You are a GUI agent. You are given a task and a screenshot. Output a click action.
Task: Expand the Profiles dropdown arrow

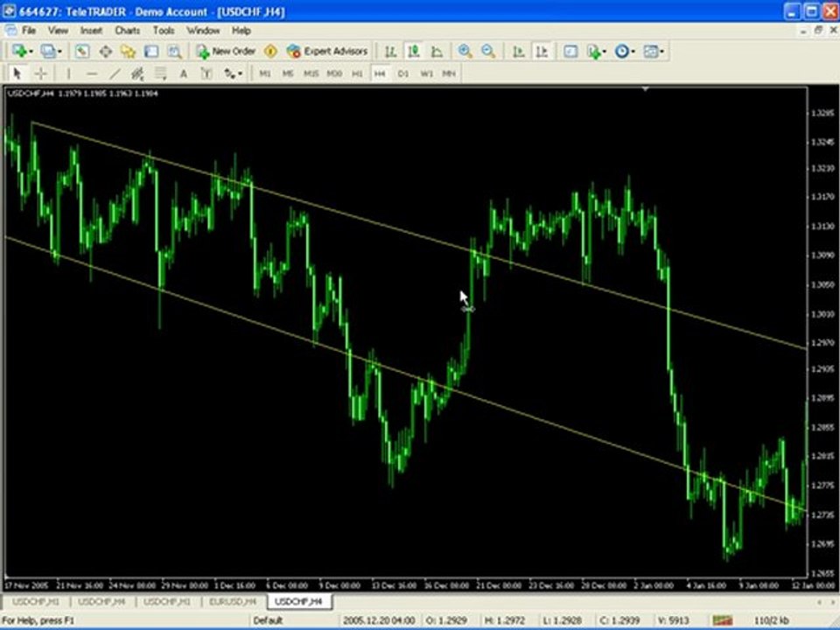point(59,52)
